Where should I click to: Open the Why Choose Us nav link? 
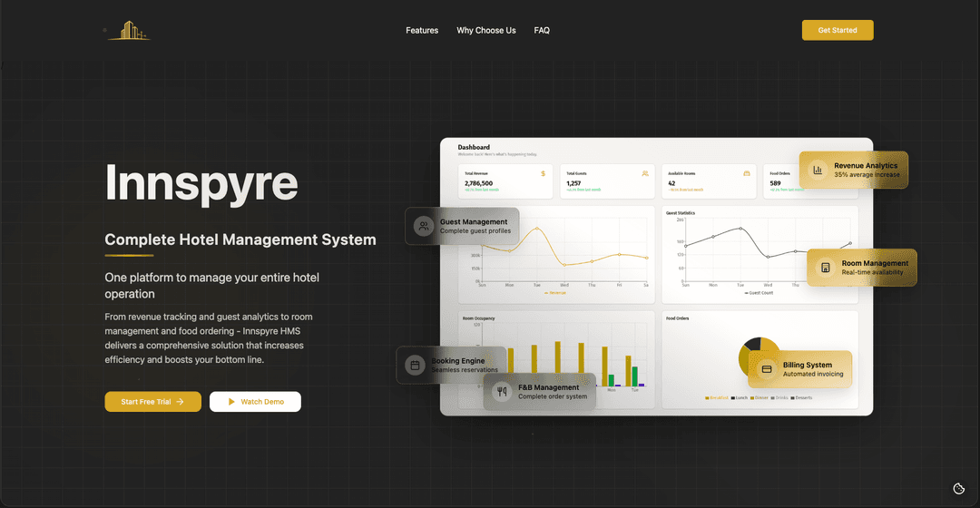pos(486,31)
